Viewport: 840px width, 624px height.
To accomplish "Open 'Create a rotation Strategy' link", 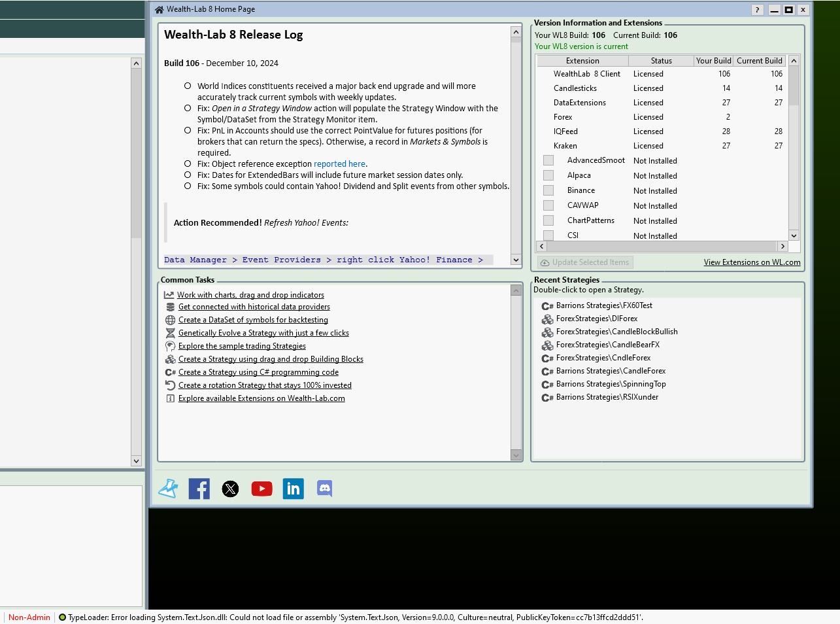I will 265,385.
